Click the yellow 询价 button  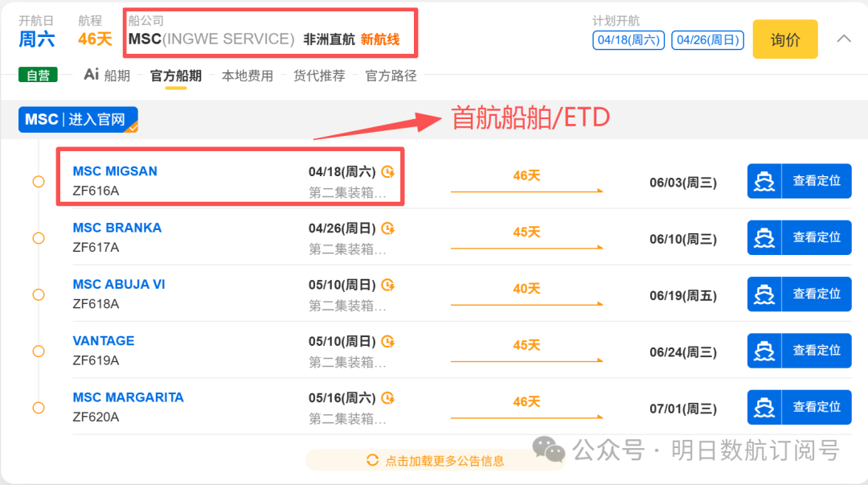click(x=784, y=39)
